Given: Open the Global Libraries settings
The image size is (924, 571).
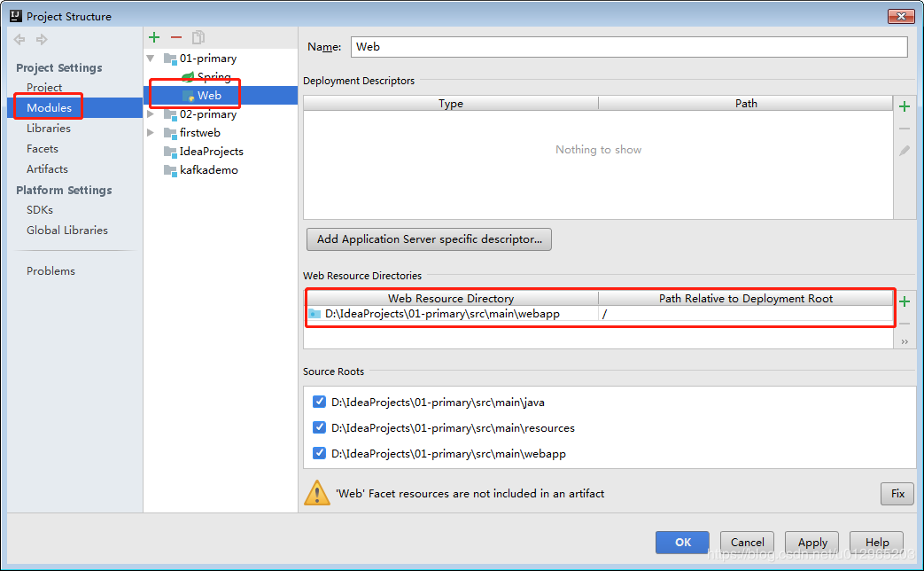Looking at the screenshot, I should (67, 231).
